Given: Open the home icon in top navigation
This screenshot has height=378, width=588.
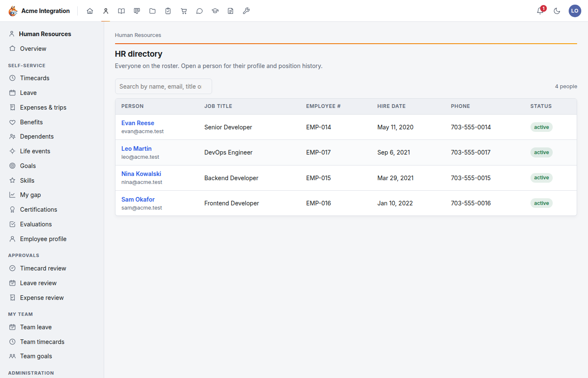Looking at the screenshot, I should pos(90,11).
